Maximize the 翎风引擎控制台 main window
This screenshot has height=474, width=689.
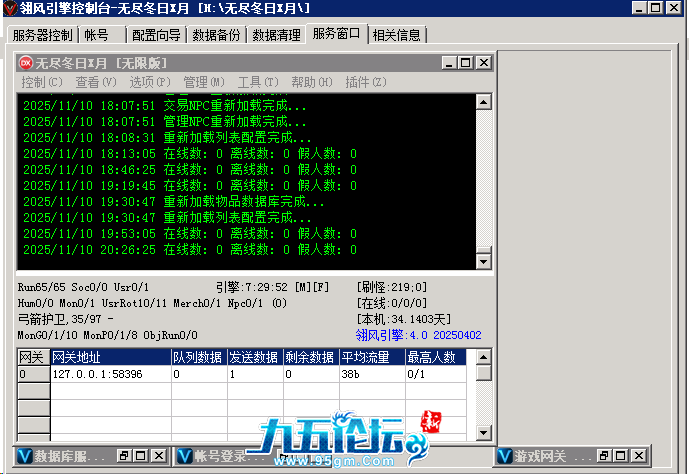pos(655,7)
